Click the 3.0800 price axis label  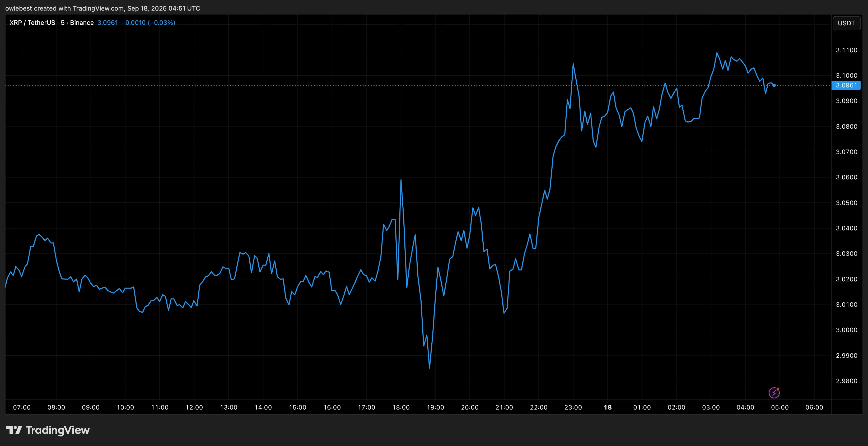[x=846, y=126]
